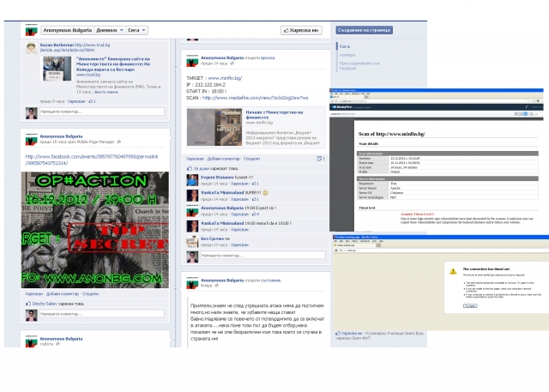The height and width of the screenshot is (392, 549).
Task: Click the Anonymous Bulgaria page logo in header
Action: click(x=31, y=30)
